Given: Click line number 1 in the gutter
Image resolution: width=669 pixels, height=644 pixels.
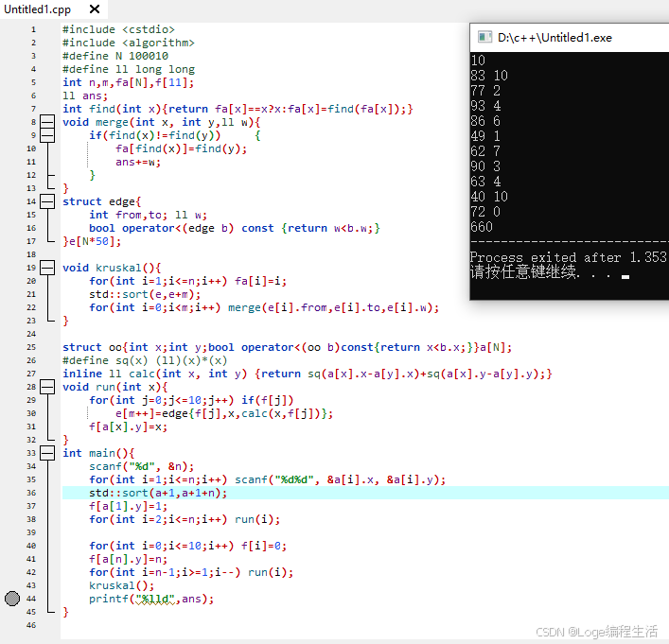Looking at the screenshot, I should point(33,29).
